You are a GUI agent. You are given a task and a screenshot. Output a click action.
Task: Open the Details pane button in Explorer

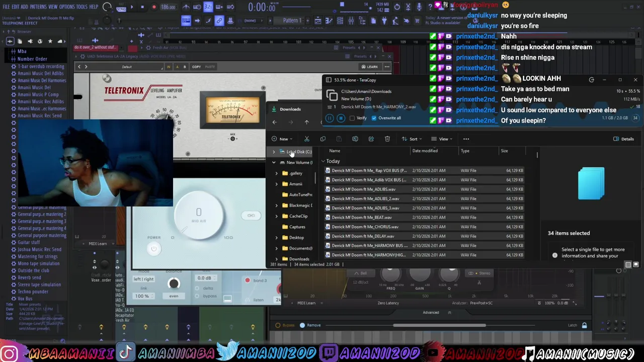(623, 139)
